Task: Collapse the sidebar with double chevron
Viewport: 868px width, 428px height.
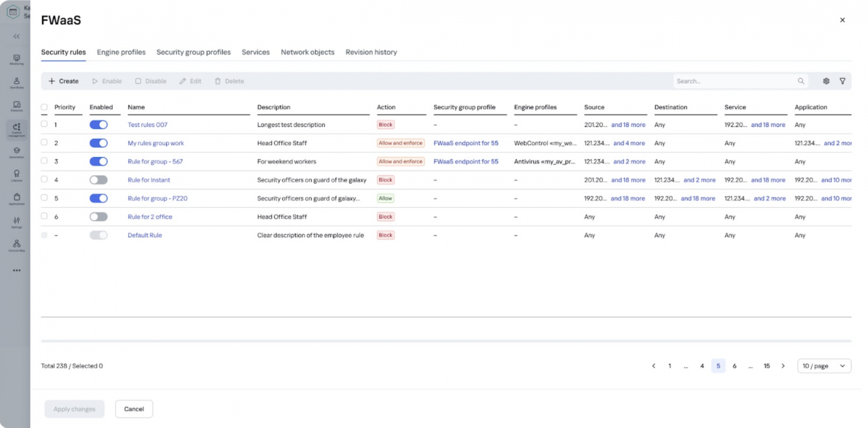Action: (x=16, y=36)
